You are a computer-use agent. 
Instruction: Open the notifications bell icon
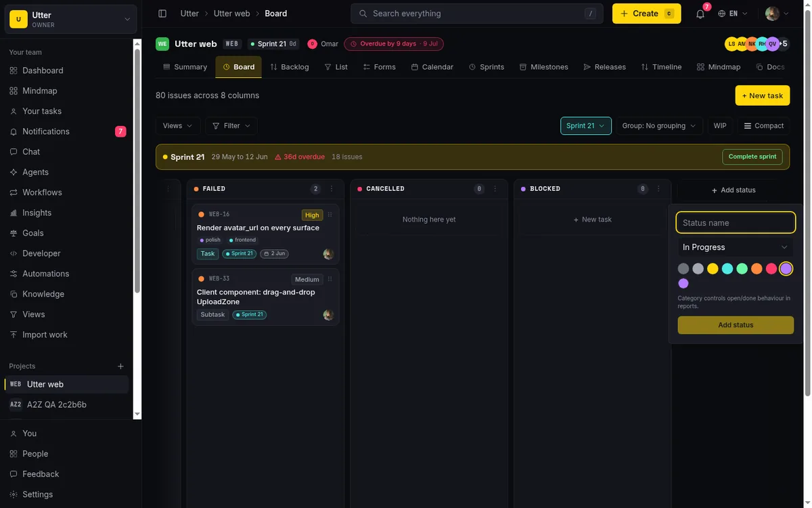tap(700, 14)
